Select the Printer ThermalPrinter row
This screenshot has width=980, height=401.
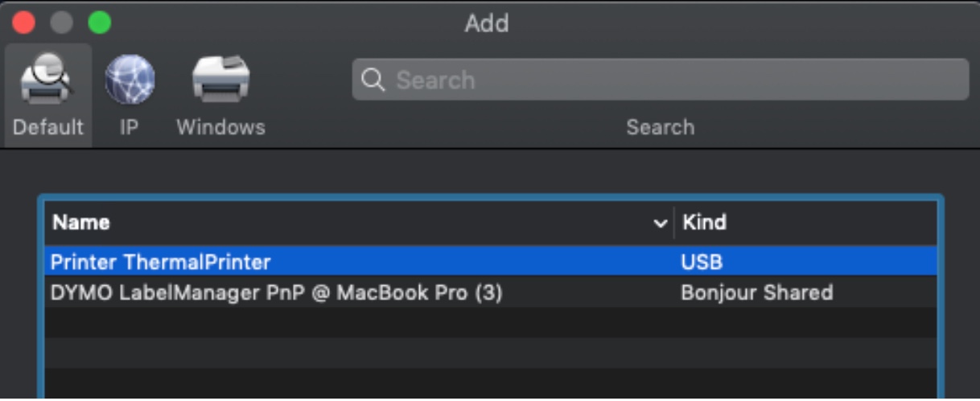(x=161, y=262)
